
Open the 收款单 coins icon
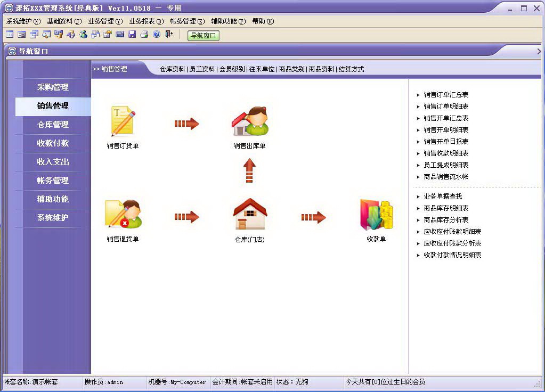click(377, 215)
